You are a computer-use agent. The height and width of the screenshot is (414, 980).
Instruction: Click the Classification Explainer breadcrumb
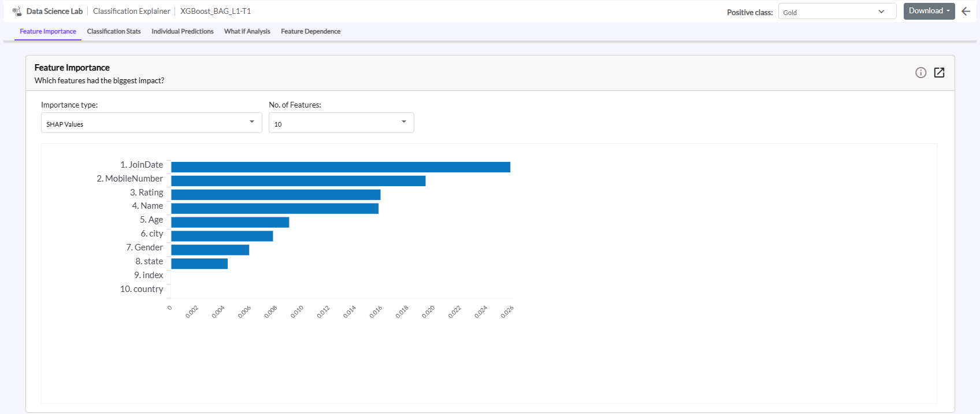pos(131,12)
